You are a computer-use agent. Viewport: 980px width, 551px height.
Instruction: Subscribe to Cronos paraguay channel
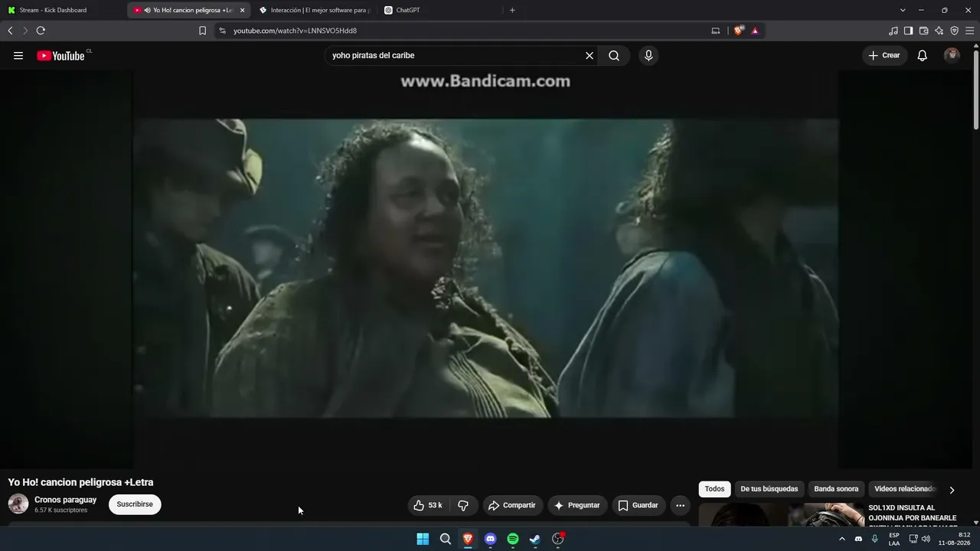coord(135,504)
